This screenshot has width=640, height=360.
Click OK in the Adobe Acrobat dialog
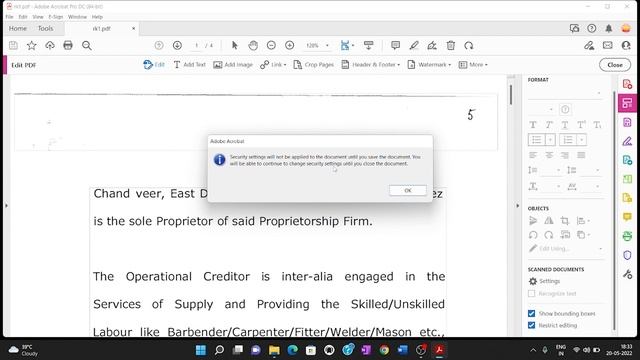point(407,190)
